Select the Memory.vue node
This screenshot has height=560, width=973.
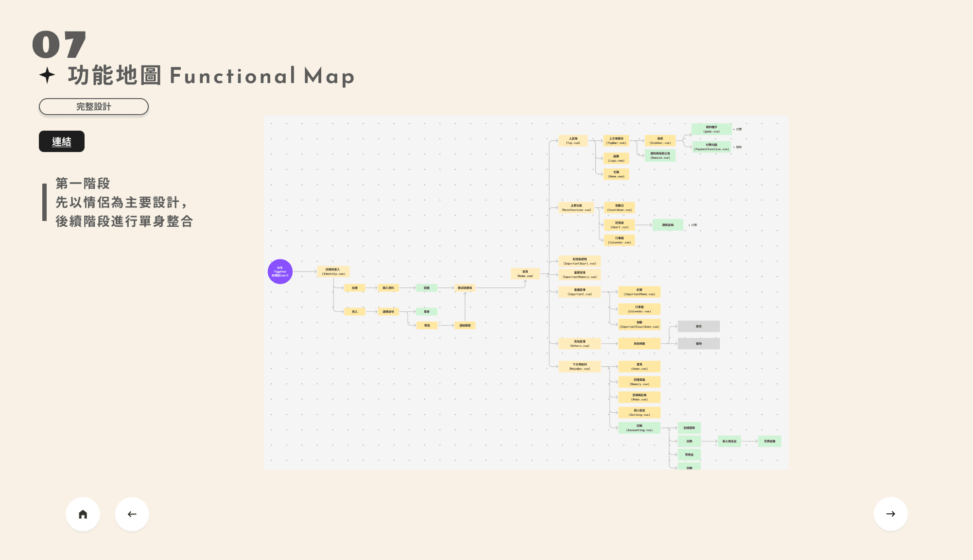click(x=639, y=382)
